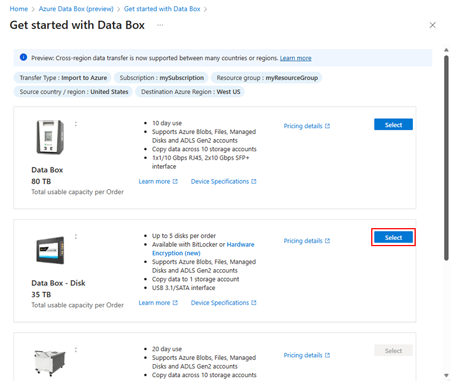Click external icon beside Disk Pricing details
Image resolution: width=450 pixels, height=381 pixels.
pyautogui.click(x=327, y=241)
